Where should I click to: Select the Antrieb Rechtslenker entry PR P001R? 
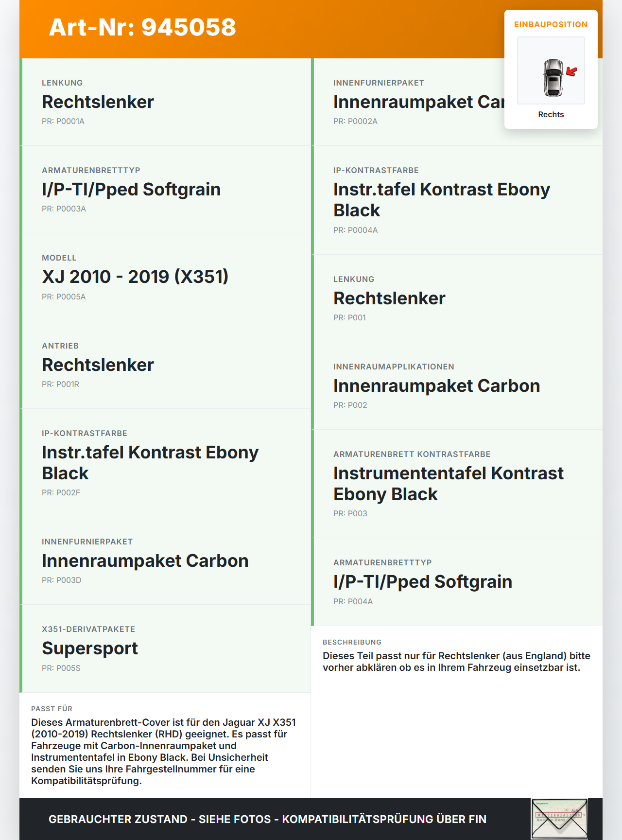tap(165, 365)
